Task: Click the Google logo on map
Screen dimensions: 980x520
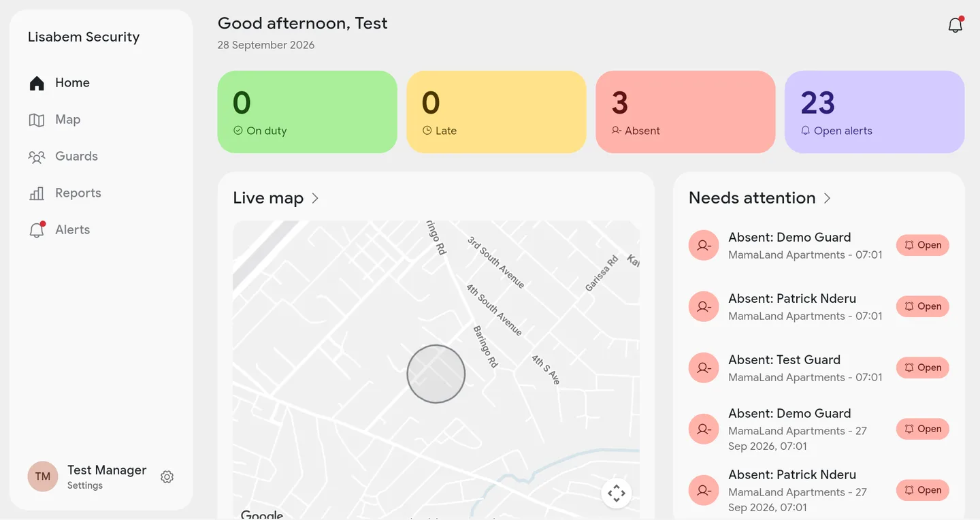Action: 262,515
